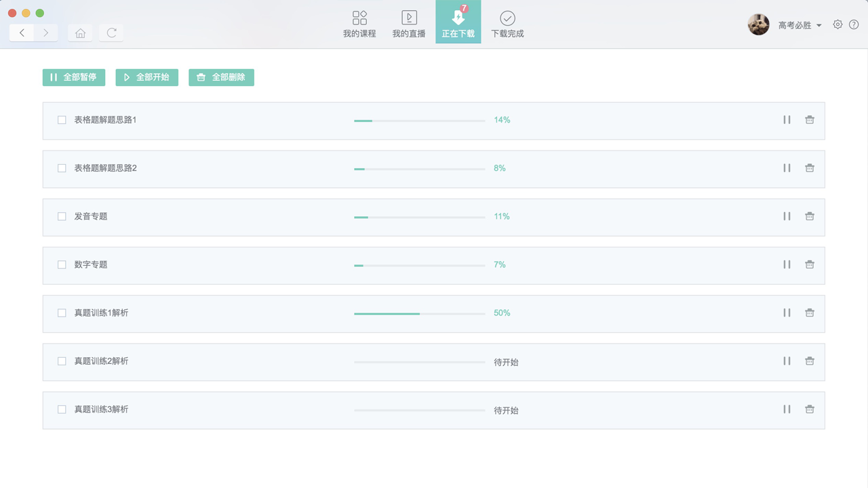Switch to the 我的课程 tab
The height and width of the screenshot is (488, 868).
pos(359,24)
